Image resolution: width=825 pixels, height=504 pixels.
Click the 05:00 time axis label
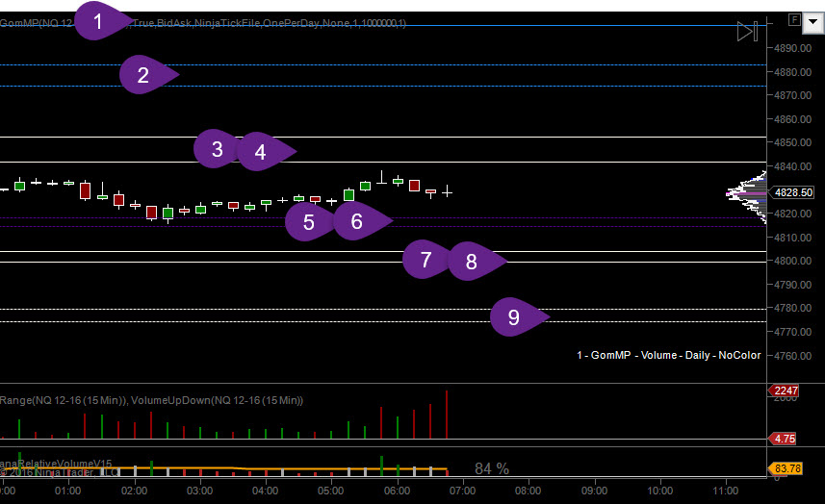[x=331, y=491]
